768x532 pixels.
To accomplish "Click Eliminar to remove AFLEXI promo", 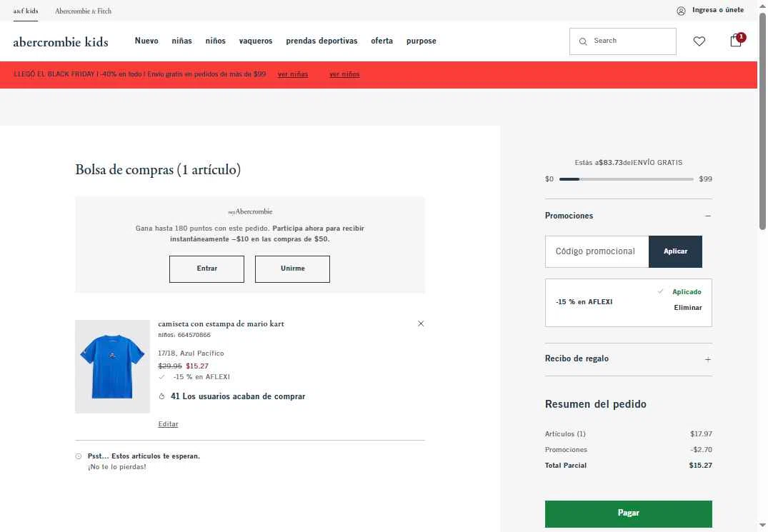I will point(688,307).
